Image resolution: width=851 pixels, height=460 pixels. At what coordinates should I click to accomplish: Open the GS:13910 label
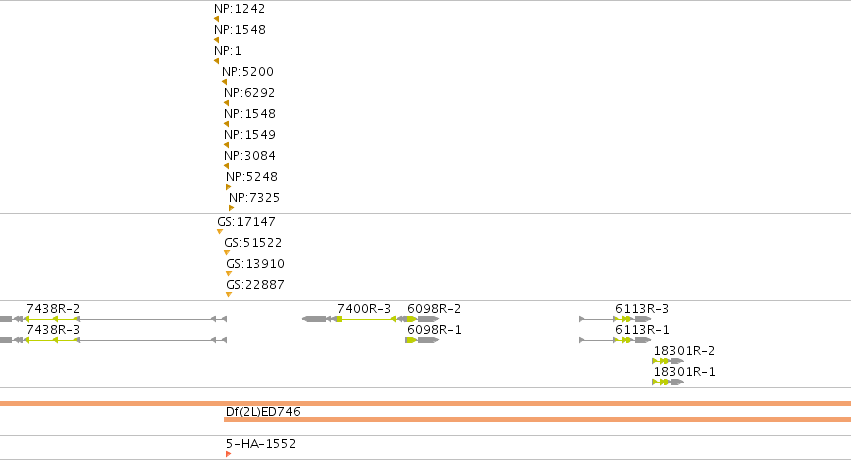point(256,264)
